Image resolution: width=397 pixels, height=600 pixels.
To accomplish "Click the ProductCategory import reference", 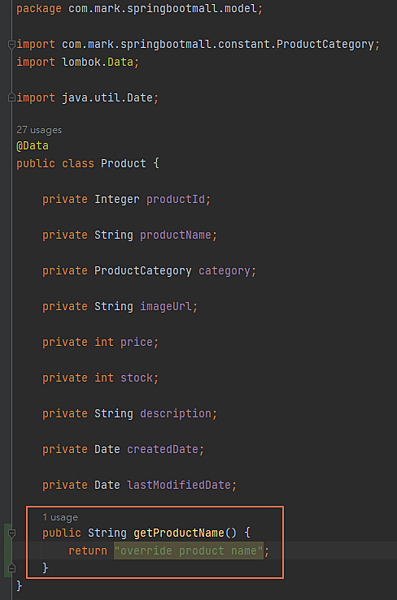I will tap(325, 44).
